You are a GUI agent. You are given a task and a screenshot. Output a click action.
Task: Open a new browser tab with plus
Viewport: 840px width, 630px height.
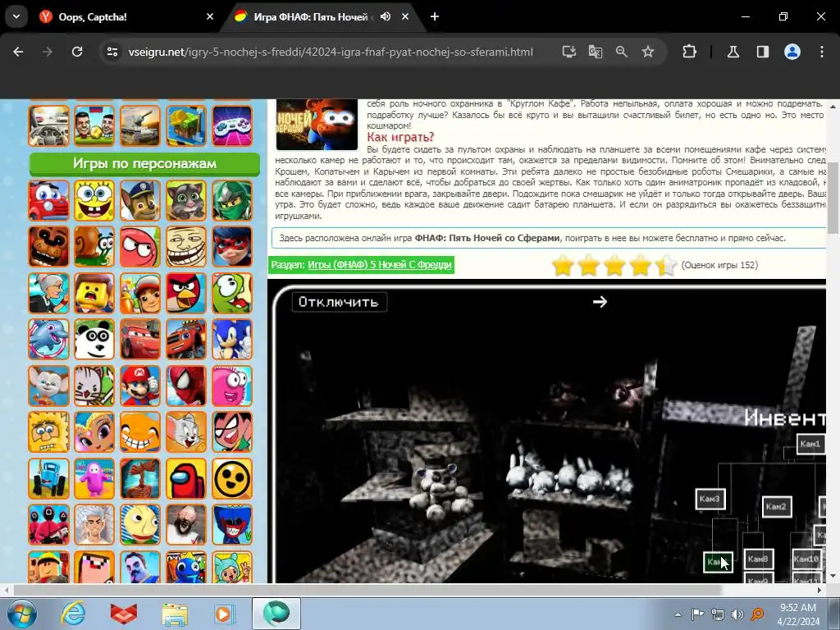coord(435,16)
